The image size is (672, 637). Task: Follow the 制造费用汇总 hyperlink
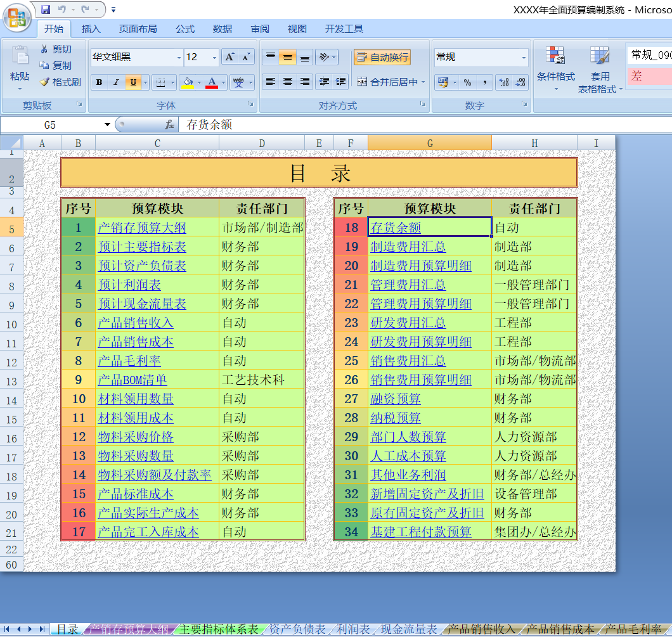[x=408, y=247]
